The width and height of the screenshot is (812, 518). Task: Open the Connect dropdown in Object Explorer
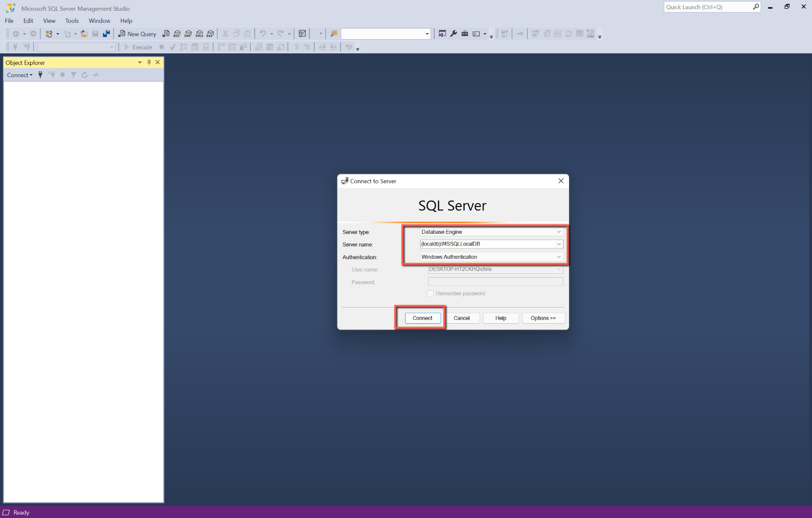point(20,75)
